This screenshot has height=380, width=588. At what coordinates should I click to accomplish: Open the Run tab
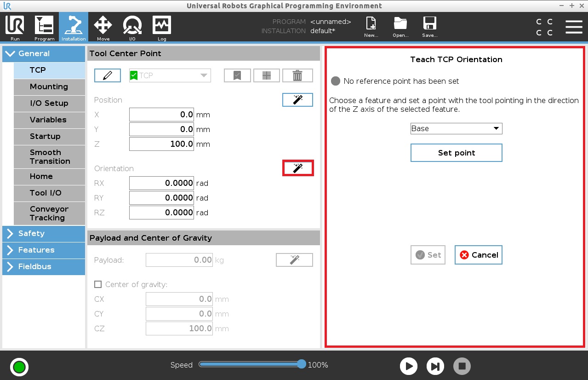pyautogui.click(x=15, y=27)
